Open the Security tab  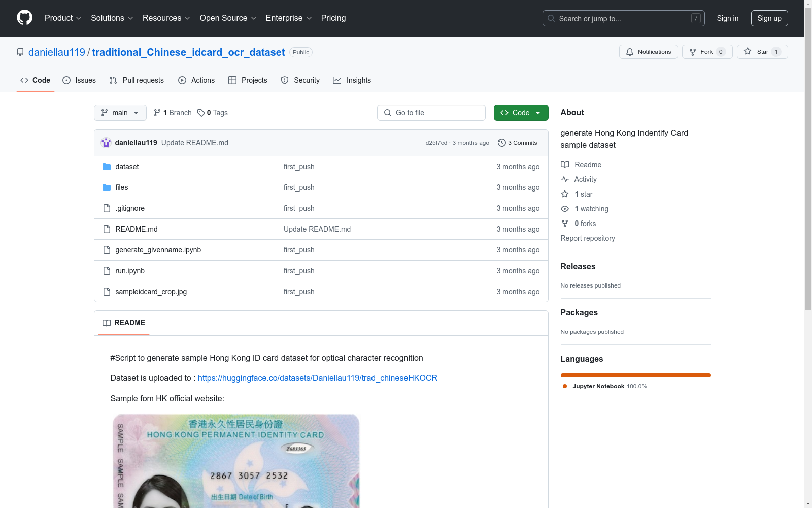300,80
